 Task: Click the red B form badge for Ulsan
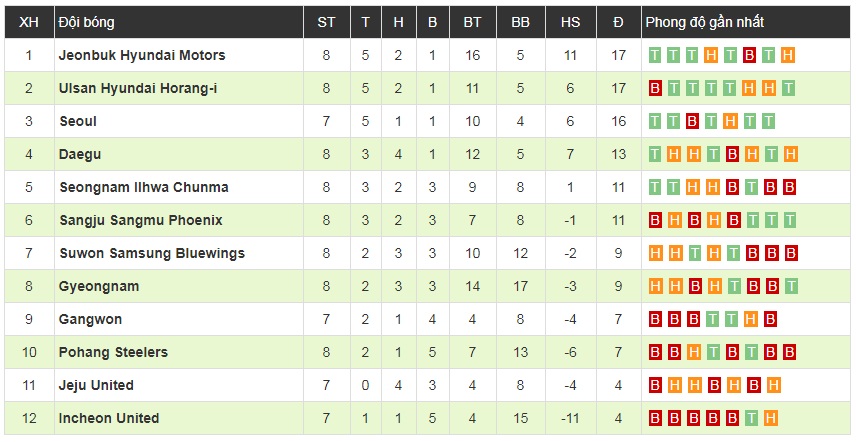pyautogui.click(x=656, y=89)
